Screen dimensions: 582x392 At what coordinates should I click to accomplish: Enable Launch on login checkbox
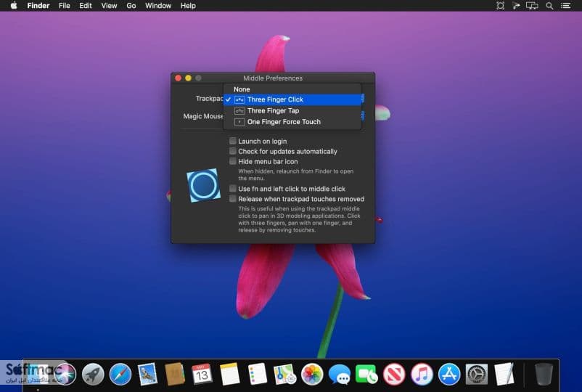click(233, 141)
